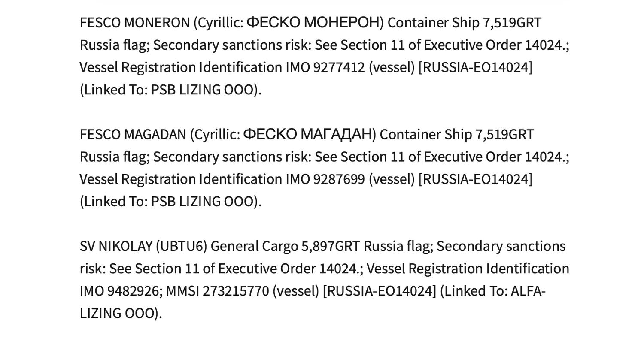The image size is (644, 338).
Task: Click the second PSB LIZING OOO mention
Action: point(202,202)
